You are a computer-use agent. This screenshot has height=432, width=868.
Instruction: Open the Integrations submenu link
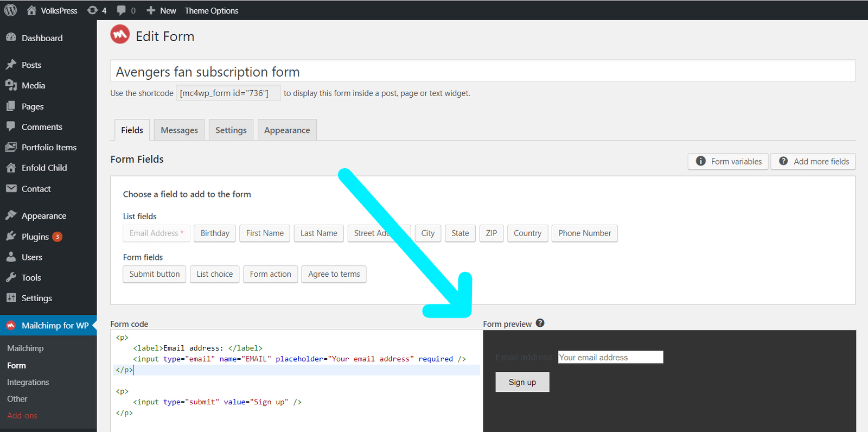28,382
